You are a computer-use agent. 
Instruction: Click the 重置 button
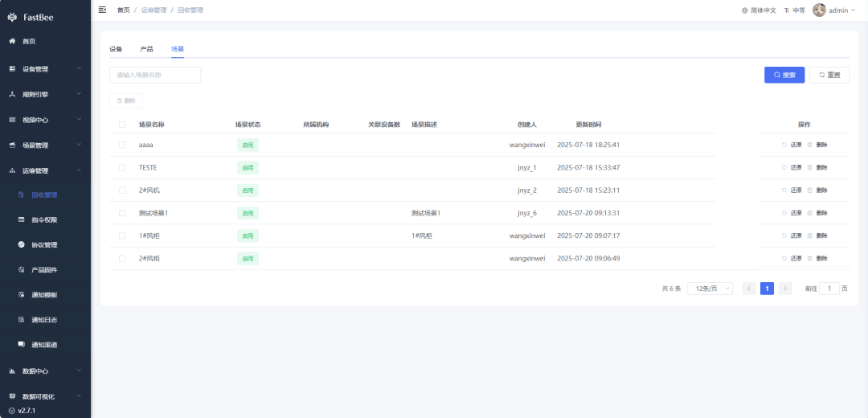(x=829, y=75)
